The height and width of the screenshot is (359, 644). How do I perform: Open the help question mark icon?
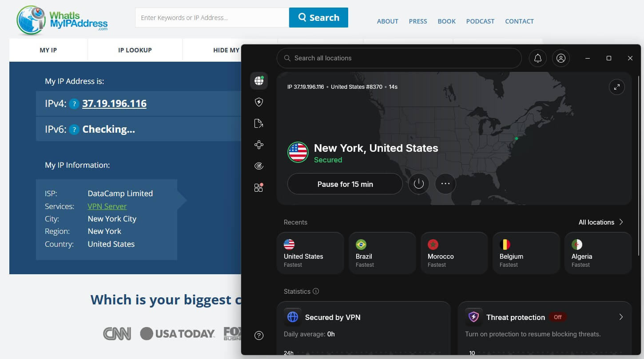pos(259,335)
